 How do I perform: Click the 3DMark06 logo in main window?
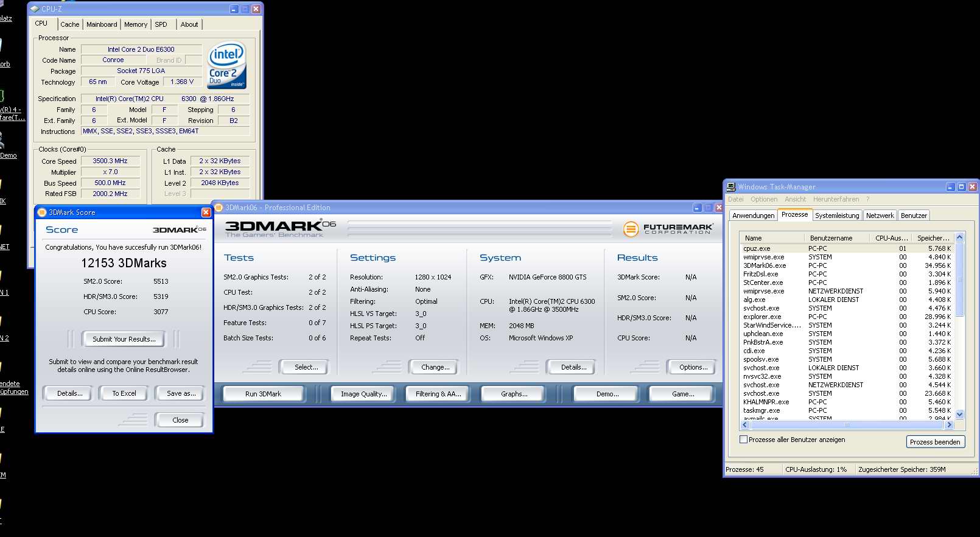click(x=281, y=229)
